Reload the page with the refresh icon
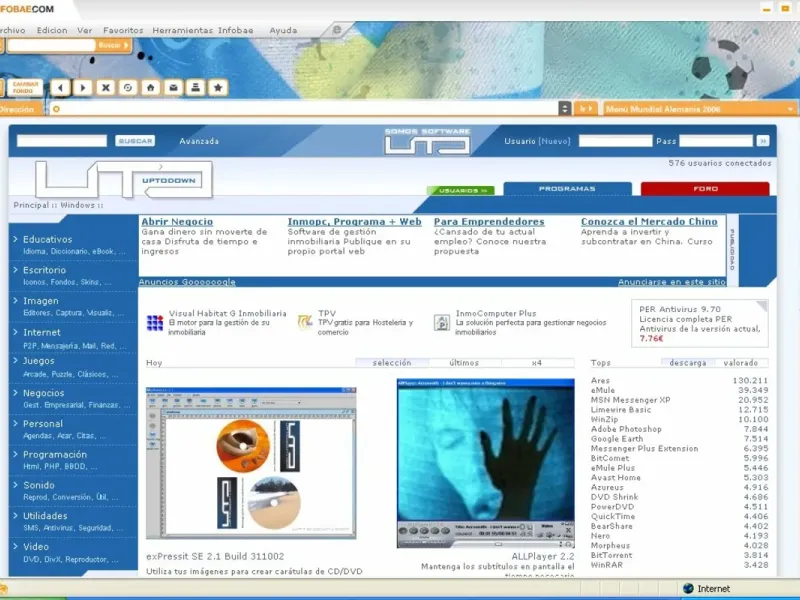 pos(128,88)
